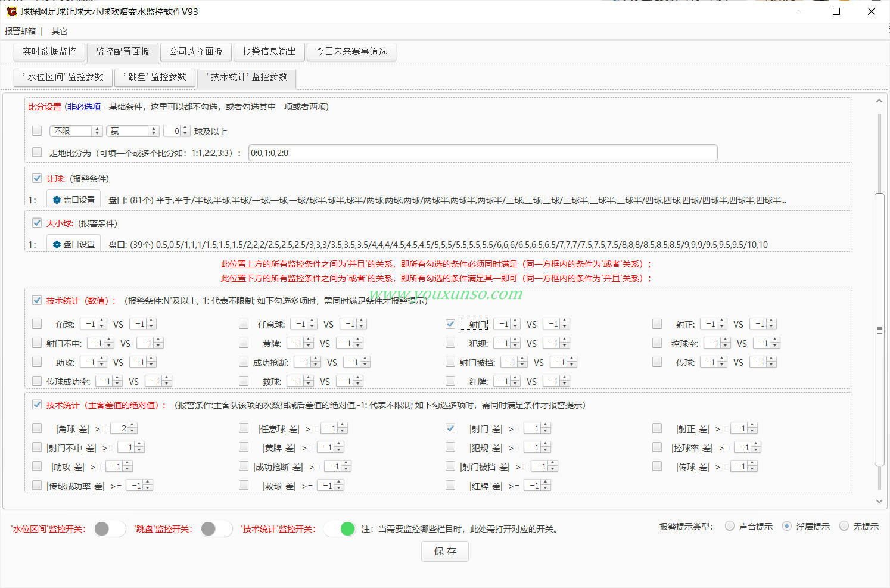Viewport: 890px width, 588px height.
Task: Click the panel scrollbar up arrow
Action: click(x=879, y=101)
